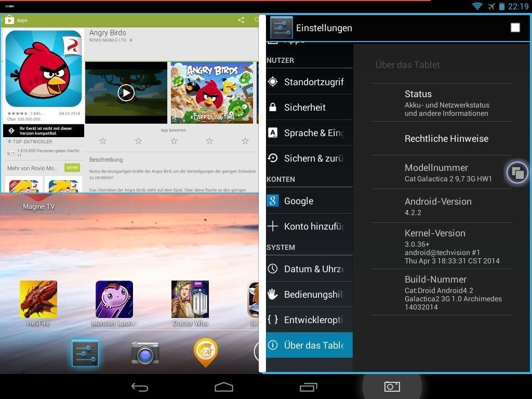Tap Rovio Mobile Ltd. developer link
Screen dimensions: 532x399
[108, 40]
